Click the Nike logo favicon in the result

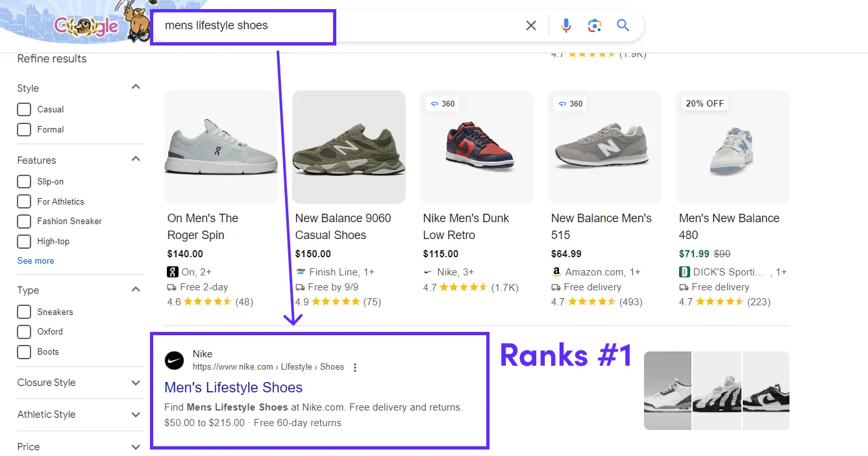174,360
